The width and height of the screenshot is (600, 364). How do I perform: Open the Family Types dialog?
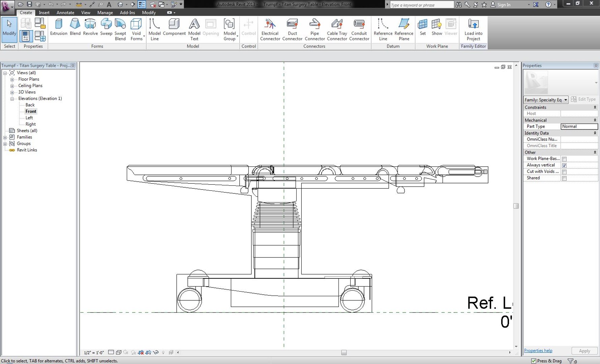coord(40,36)
